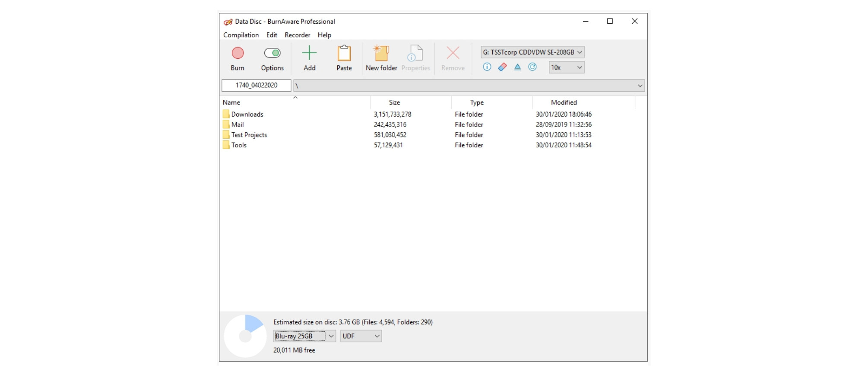Show disc info with blue info icon

(487, 67)
